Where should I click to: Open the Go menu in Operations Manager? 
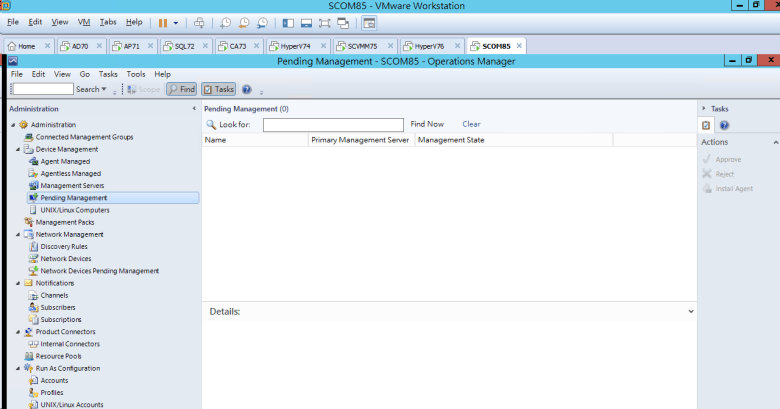[85, 74]
